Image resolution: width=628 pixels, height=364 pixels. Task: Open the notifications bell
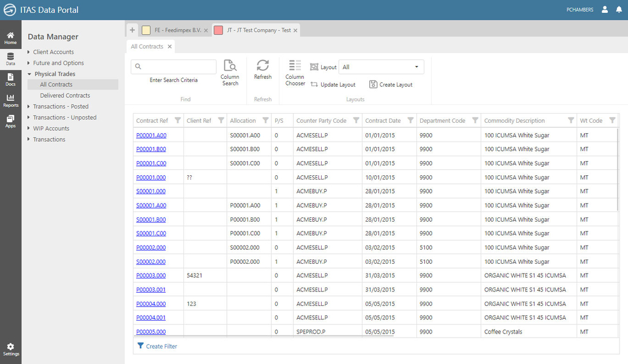619,10
